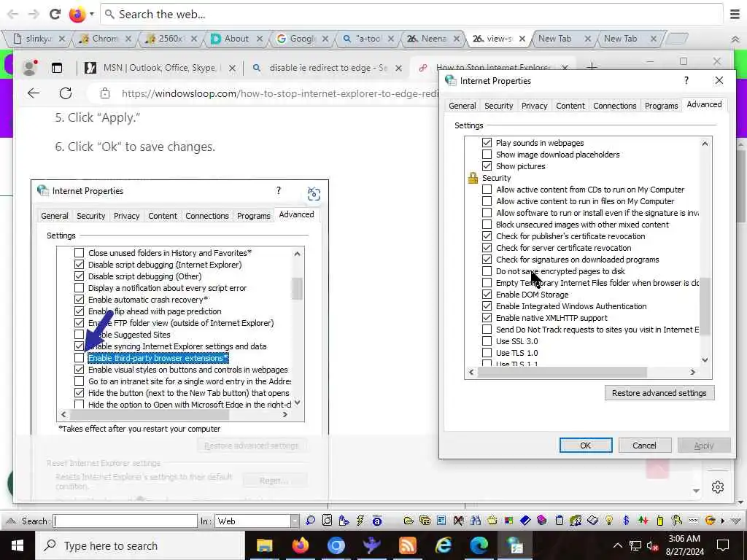The width and height of the screenshot is (747, 560).
Task: Open the settings gear at the page's bottom right
Action: pyautogui.click(x=718, y=486)
